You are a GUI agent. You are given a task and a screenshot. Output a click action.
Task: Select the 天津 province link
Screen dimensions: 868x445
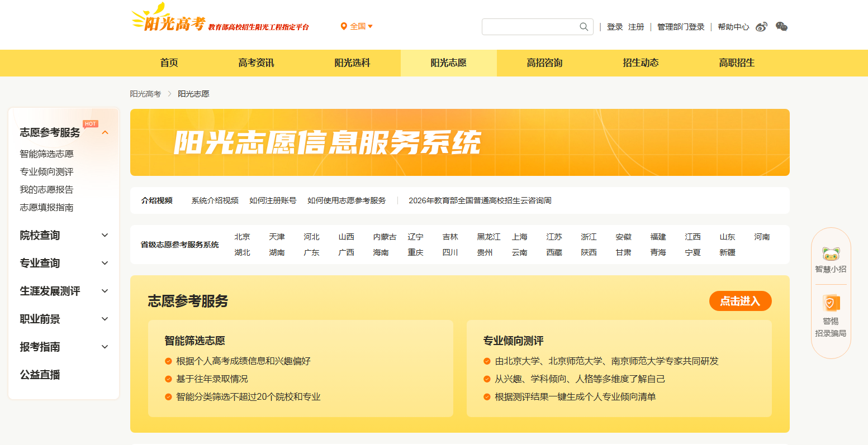tap(277, 237)
